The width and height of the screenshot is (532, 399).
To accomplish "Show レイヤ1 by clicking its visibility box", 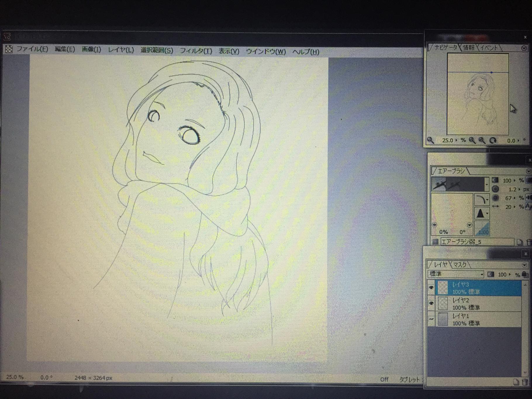I will pyautogui.click(x=431, y=319).
